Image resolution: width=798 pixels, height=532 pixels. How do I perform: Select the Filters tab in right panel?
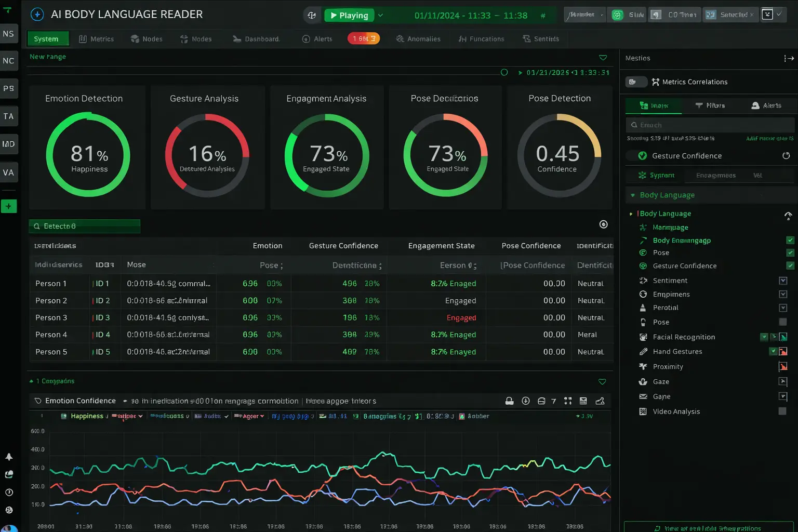tap(710, 105)
